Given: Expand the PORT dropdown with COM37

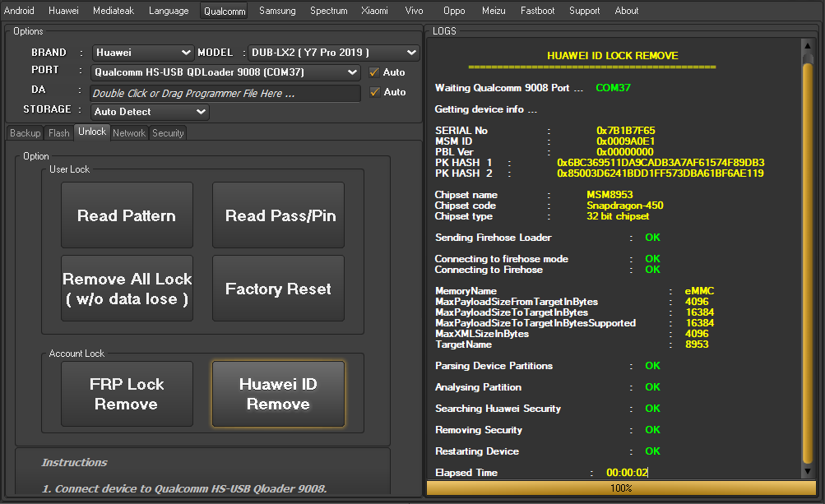Looking at the screenshot, I should click(x=225, y=72).
